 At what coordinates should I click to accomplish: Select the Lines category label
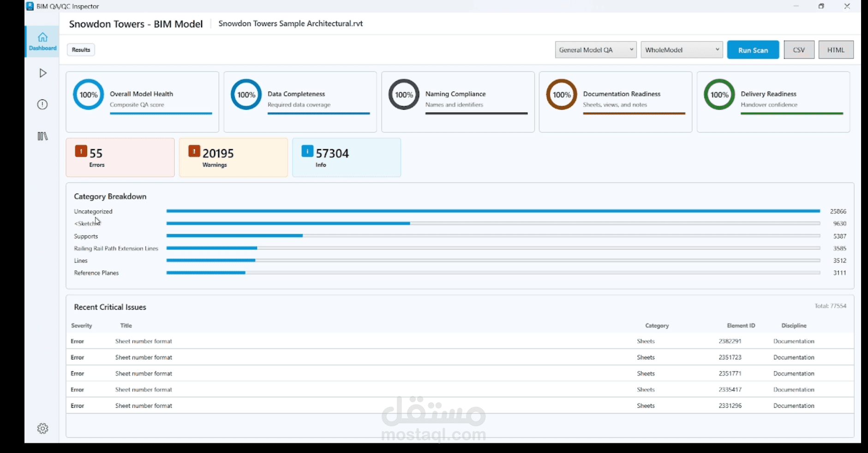click(x=81, y=261)
